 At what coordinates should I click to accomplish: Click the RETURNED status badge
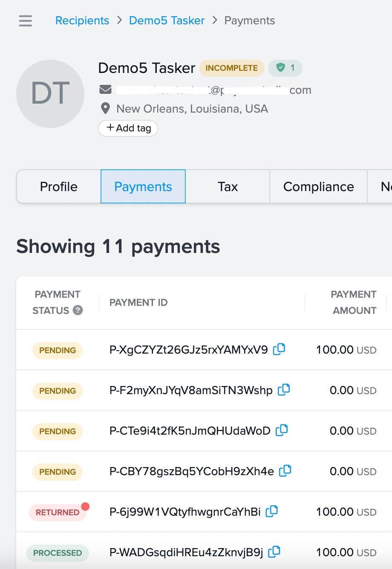58,512
